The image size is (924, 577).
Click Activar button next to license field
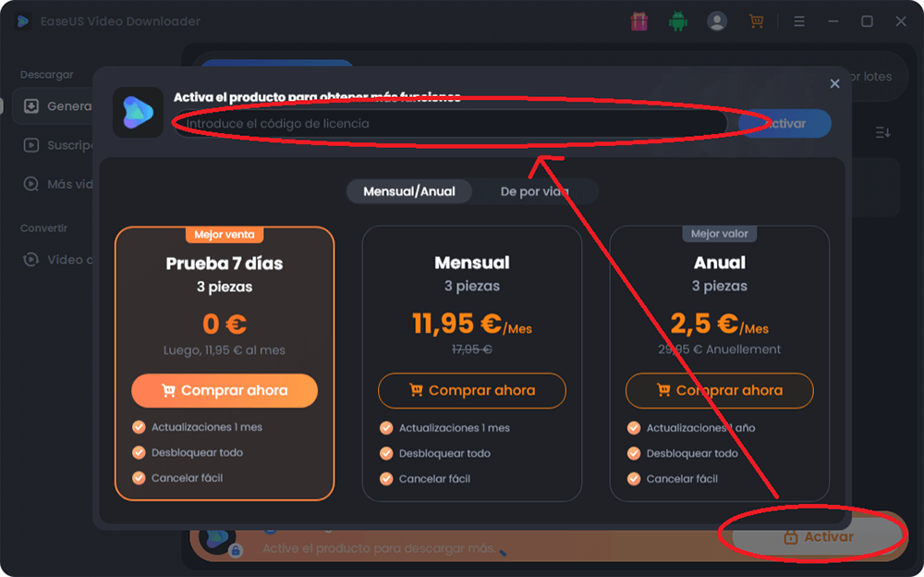pyautogui.click(x=784, y=124)
